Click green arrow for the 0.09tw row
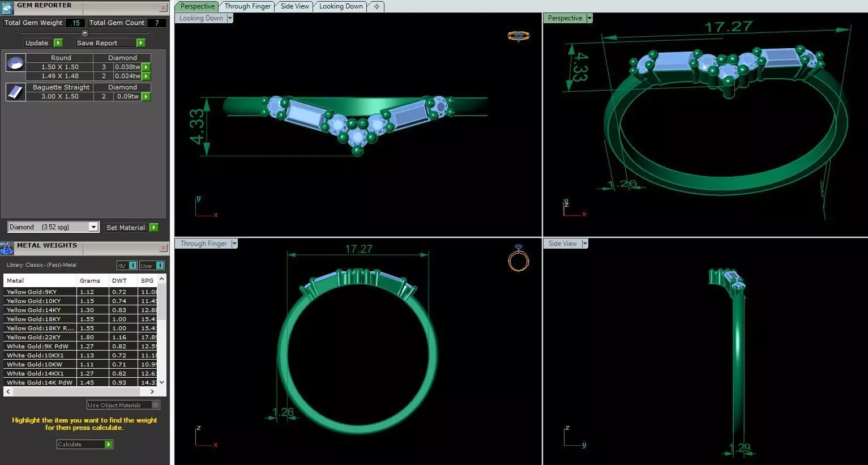 (146, 96)
